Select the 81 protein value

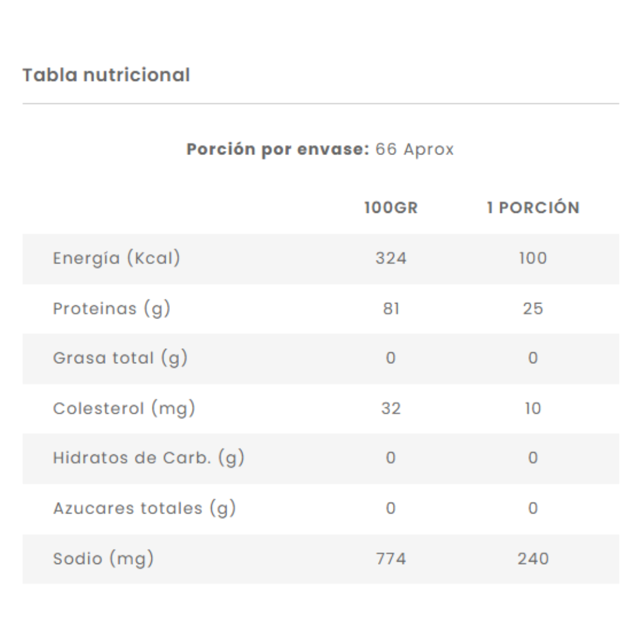click(391, 309)
